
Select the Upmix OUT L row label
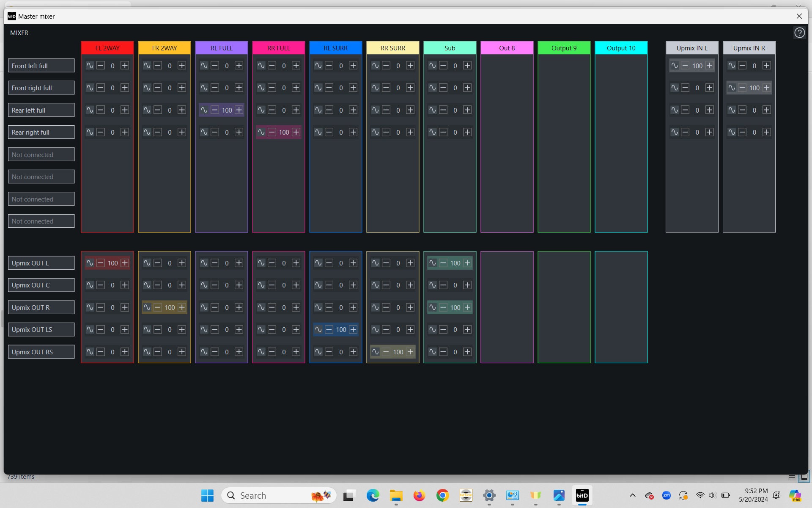pos(41,263)
